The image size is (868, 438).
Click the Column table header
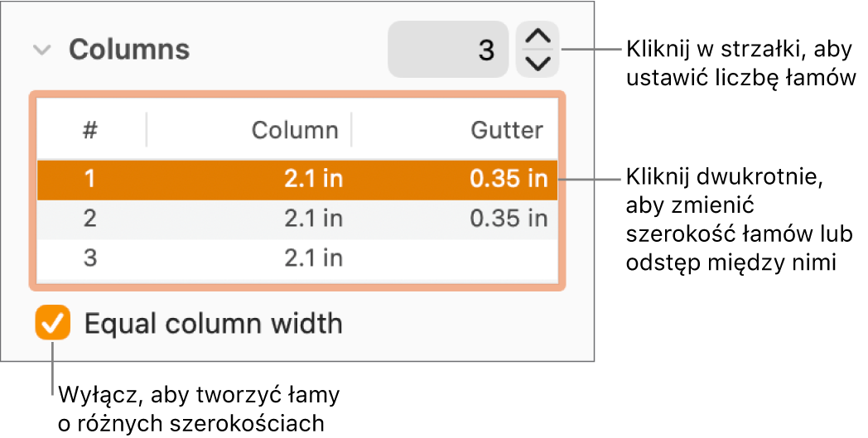(x=295, y=130)
